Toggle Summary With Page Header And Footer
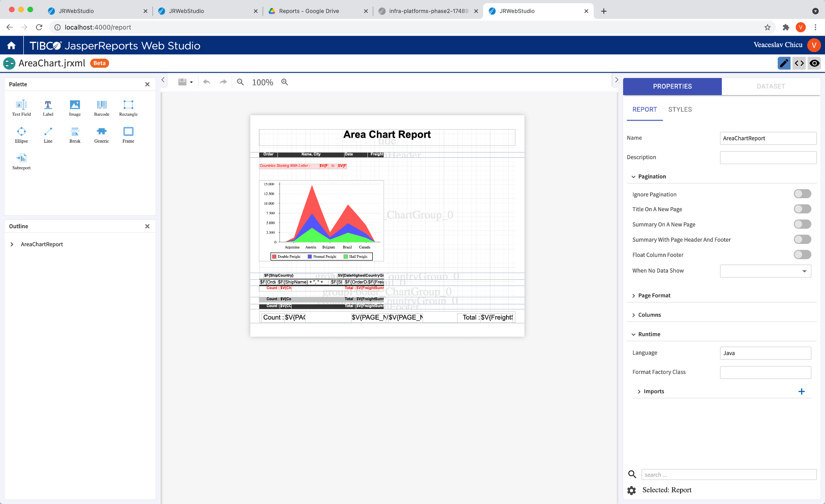This screenshot has height=504, width=825. [x=803, y=239]
